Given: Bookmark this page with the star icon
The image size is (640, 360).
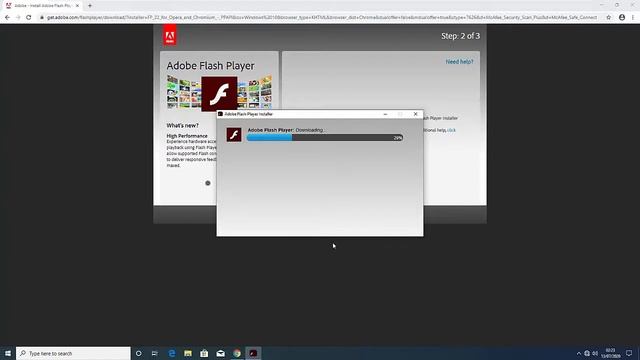Looking at the screenshot, I should pos(609,17).
